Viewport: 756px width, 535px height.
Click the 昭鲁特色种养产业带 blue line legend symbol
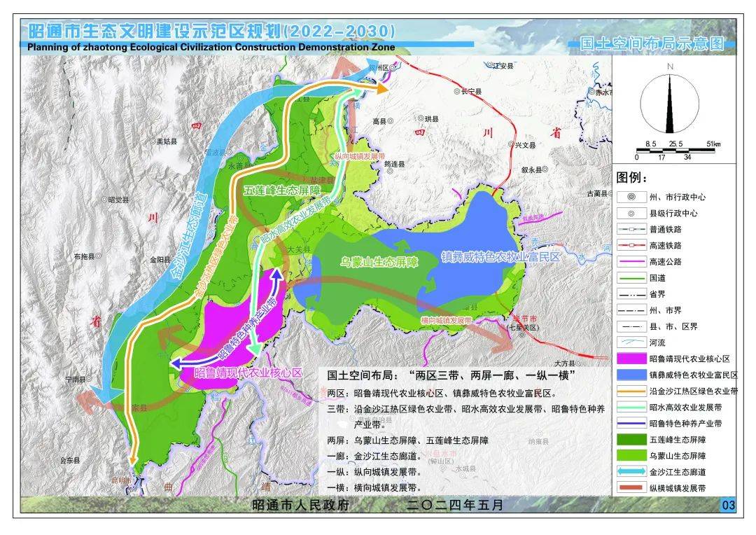coord(631,424)
